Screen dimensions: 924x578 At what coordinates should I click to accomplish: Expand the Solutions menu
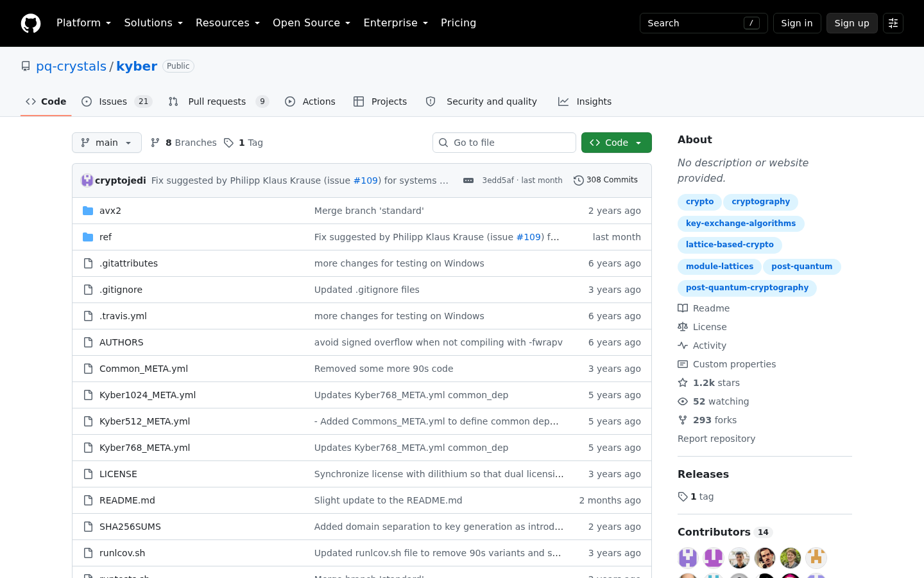point(153,23)
